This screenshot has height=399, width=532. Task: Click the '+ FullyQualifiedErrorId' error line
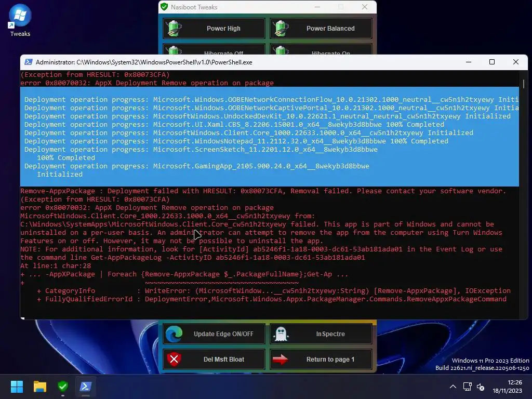pos(272,299)
